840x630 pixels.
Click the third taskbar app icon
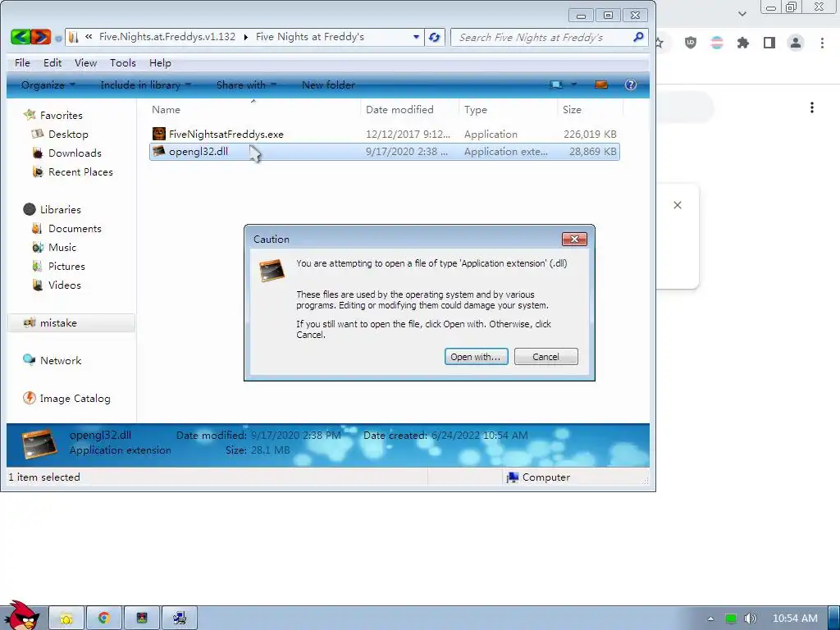142,619
